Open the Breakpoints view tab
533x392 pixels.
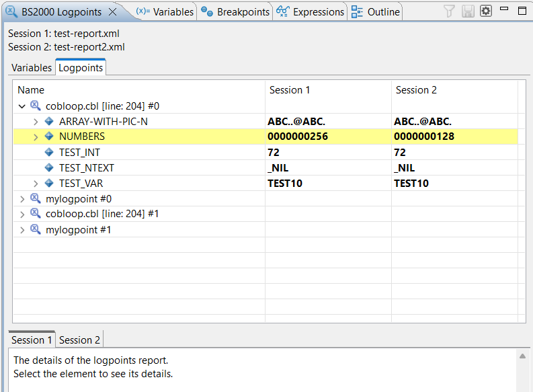pyautogui.click(x=235, y=12)
